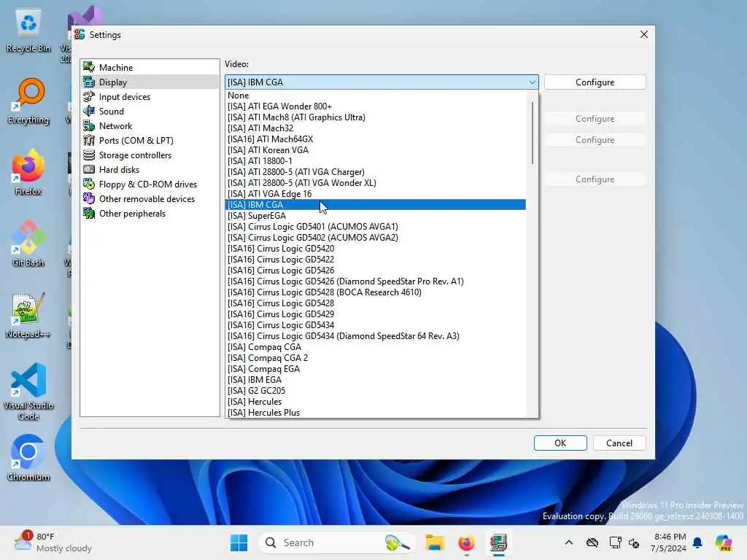Click the Machine category icon

pyautogui.click(x=89, y=67)
